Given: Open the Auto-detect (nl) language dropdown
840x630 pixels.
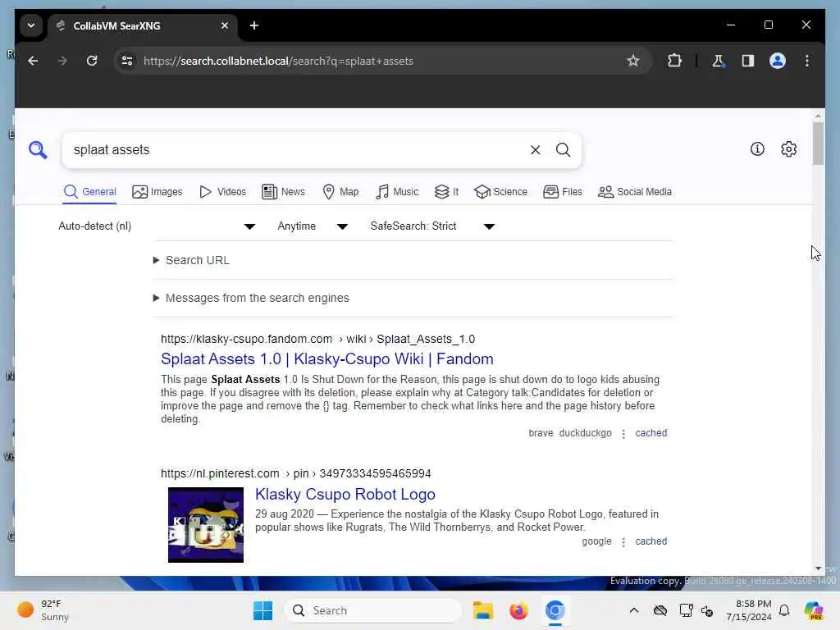Looking at the screenshot, I should coord(157,226).
